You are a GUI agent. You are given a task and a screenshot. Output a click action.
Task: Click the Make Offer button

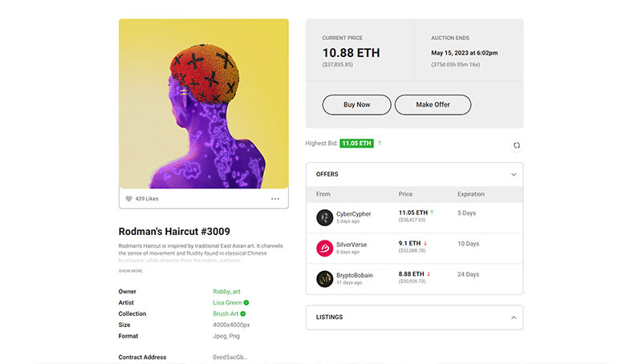coord(433,105)
